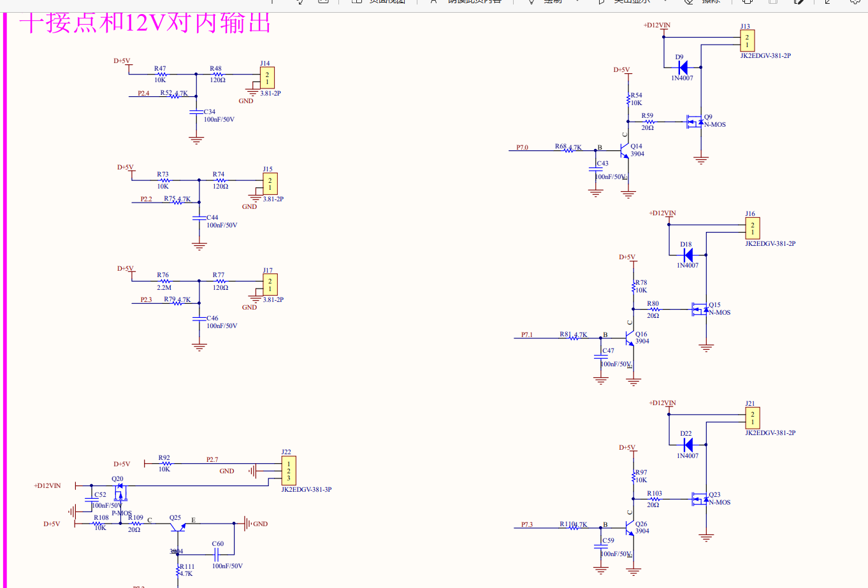Click the 'C47' capacitor label
Viewport: 868px width, 588px height.
[x=608, y=350]
